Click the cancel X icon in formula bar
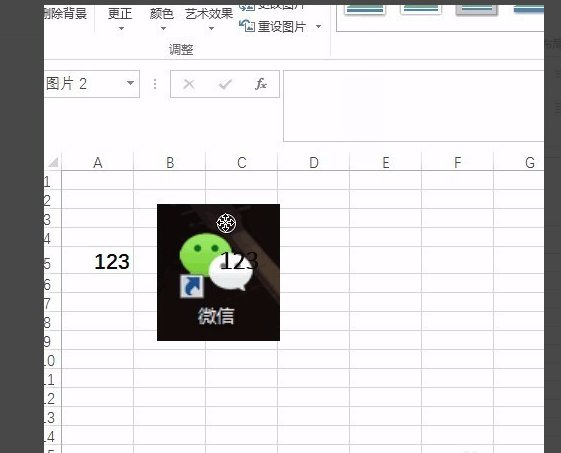Viewport: 561px width, 453px height. pos(189,84)
